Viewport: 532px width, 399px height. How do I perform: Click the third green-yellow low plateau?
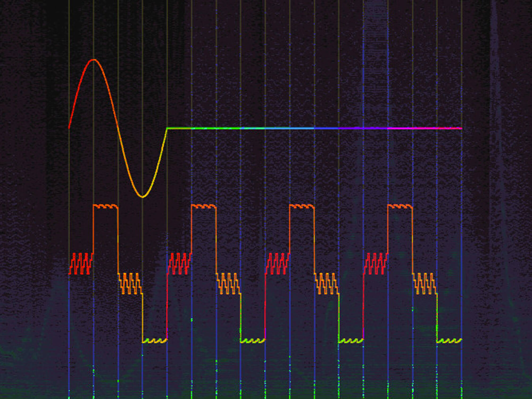[351, 341]
